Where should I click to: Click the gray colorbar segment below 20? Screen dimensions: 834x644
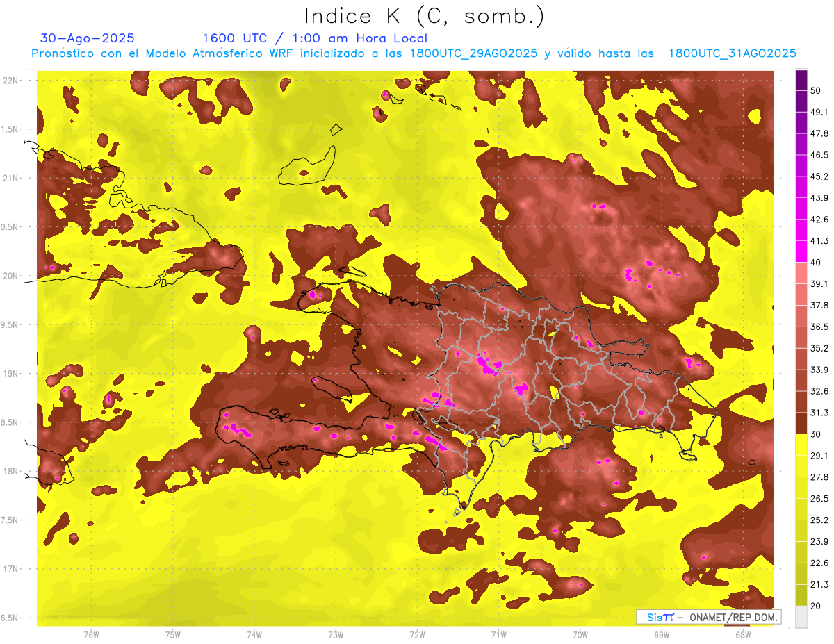[x=801, y=616]
